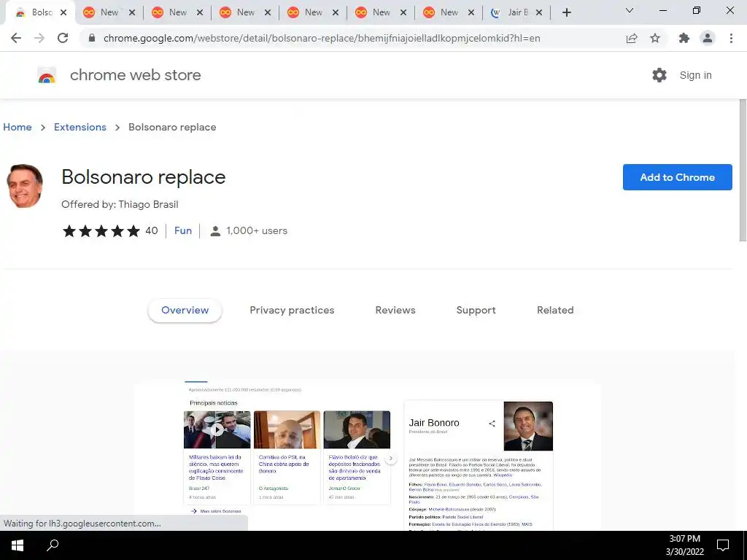Open Windows taskbar search
The height and width of the screenshot is (560, 747).
click(53, 545)
